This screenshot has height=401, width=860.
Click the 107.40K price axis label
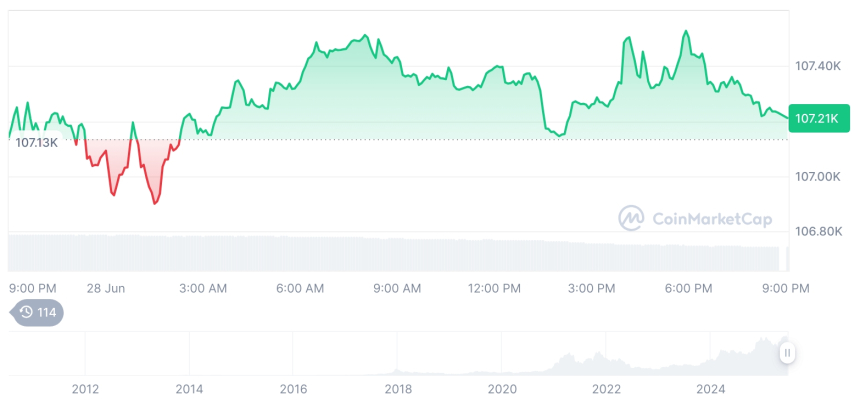coord(817,66)
